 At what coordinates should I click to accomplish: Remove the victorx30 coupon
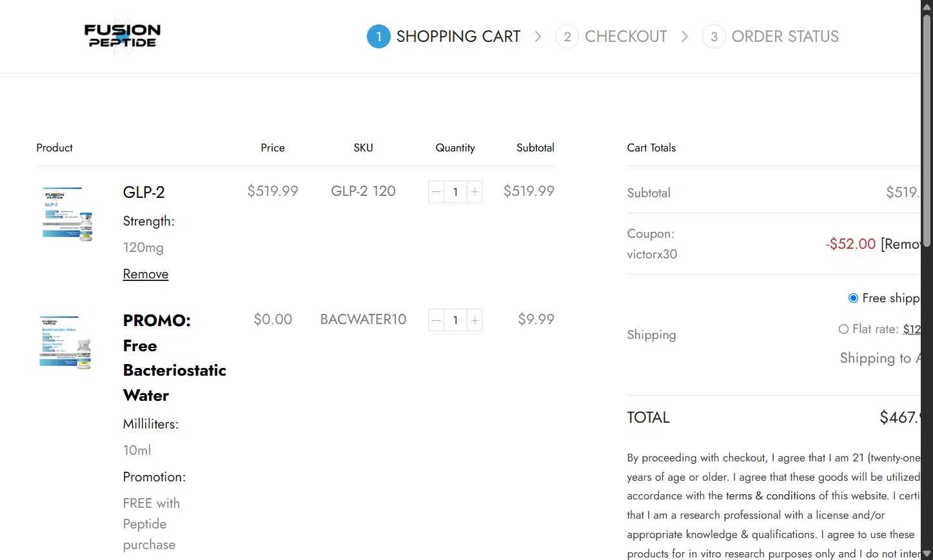901,244
